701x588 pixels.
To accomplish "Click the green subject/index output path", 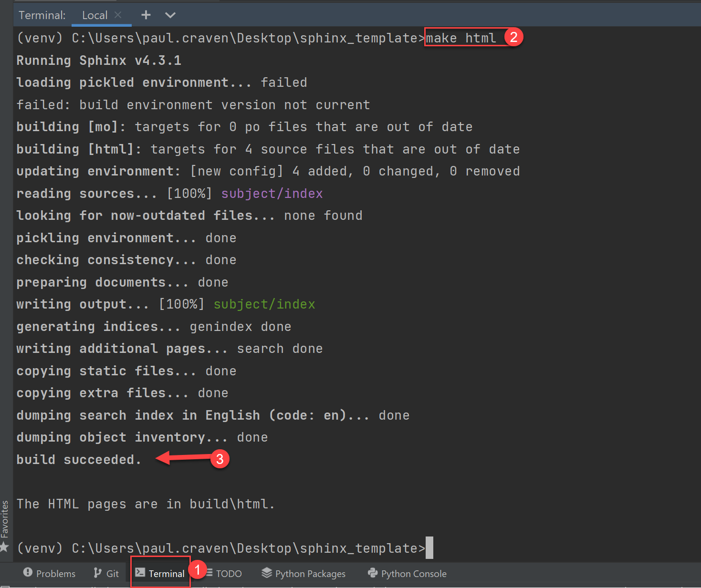I will click(264, 304).
